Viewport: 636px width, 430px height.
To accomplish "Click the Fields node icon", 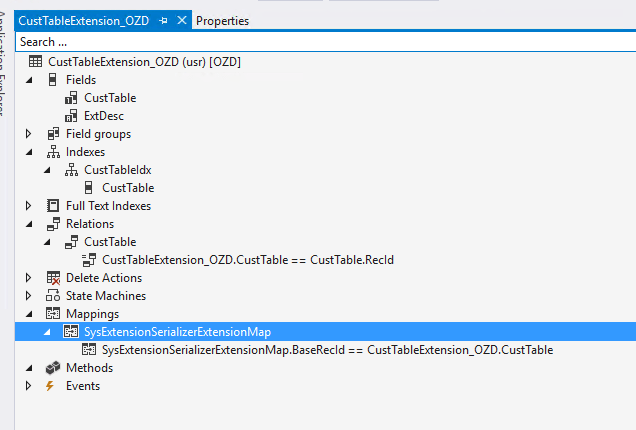I will 53,80.
